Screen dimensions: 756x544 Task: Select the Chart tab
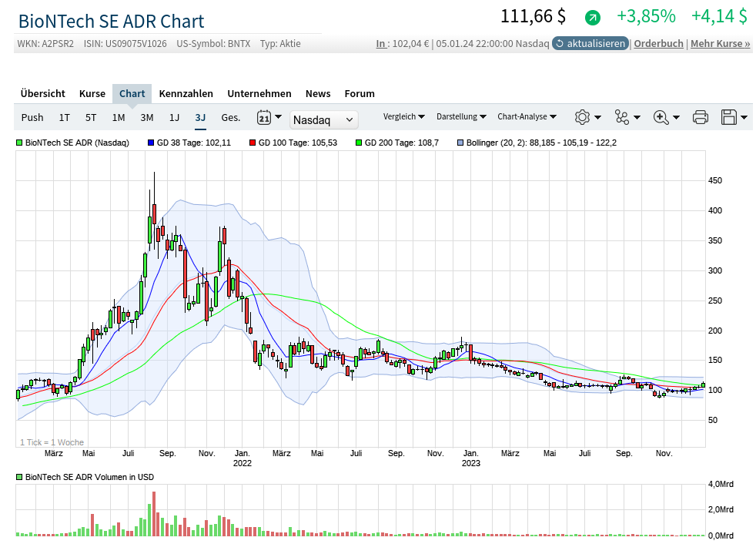pos(132,94)
